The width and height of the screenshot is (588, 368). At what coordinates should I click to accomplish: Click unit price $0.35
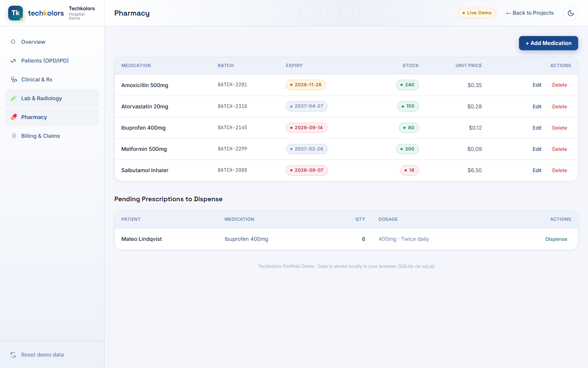[474, 85]
